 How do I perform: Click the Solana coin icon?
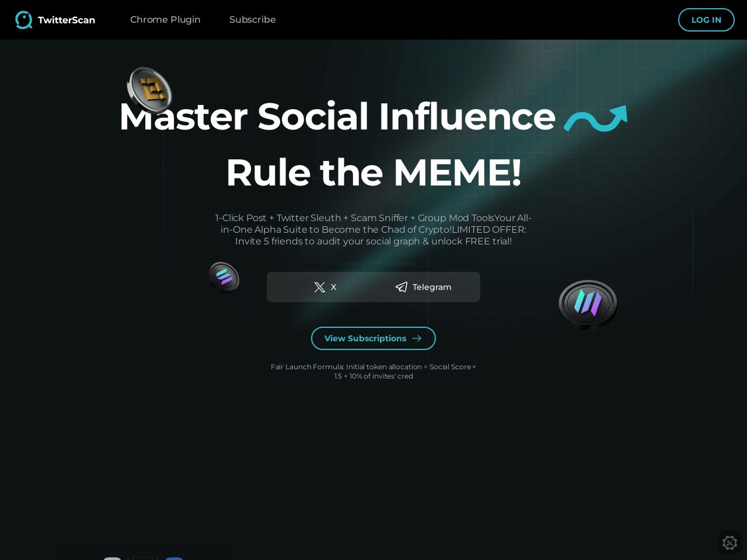point(224,277)
